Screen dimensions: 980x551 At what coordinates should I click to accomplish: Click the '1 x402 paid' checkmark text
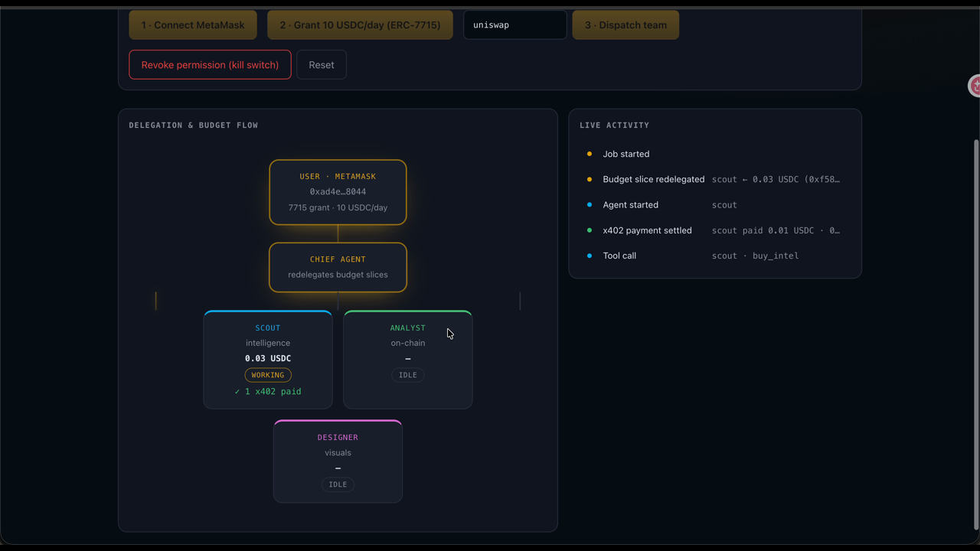[x=268, y=392]
